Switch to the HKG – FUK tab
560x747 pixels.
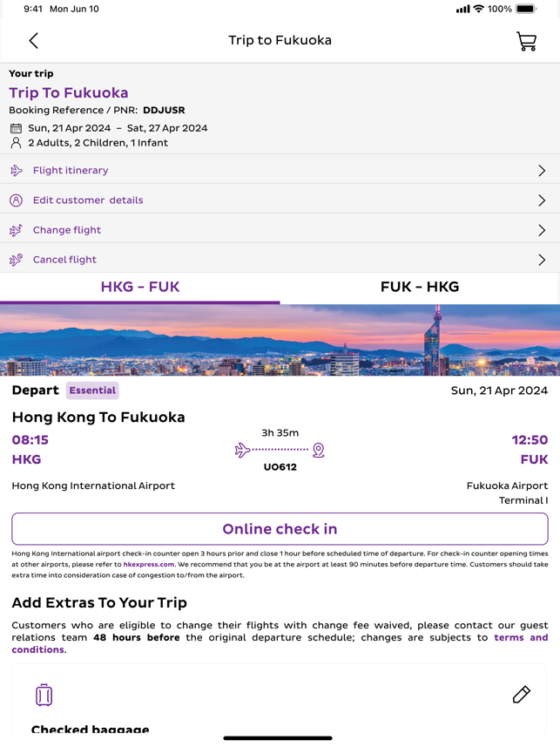[x=140, y=287]
